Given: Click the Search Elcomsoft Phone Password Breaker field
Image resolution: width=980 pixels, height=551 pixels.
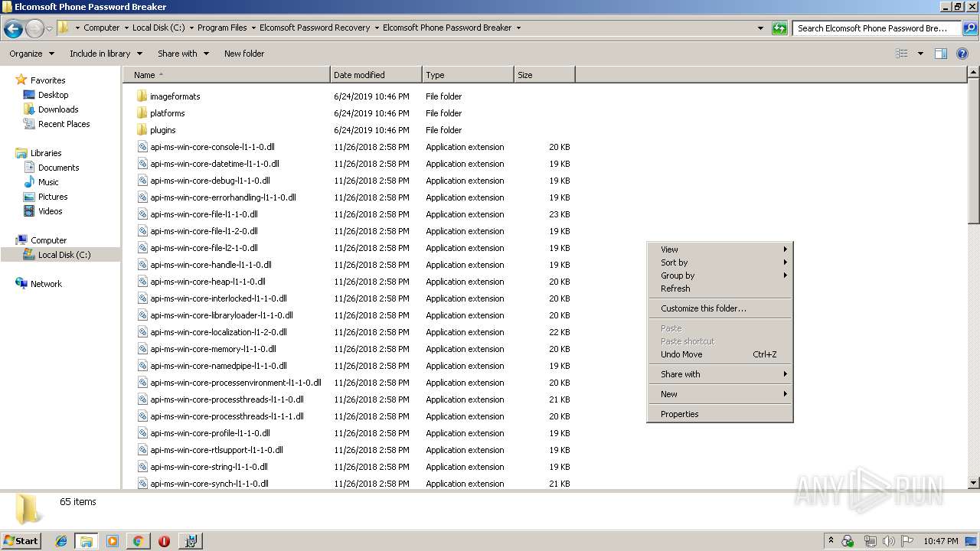Looking at the screenshot, I should [877, 28].
